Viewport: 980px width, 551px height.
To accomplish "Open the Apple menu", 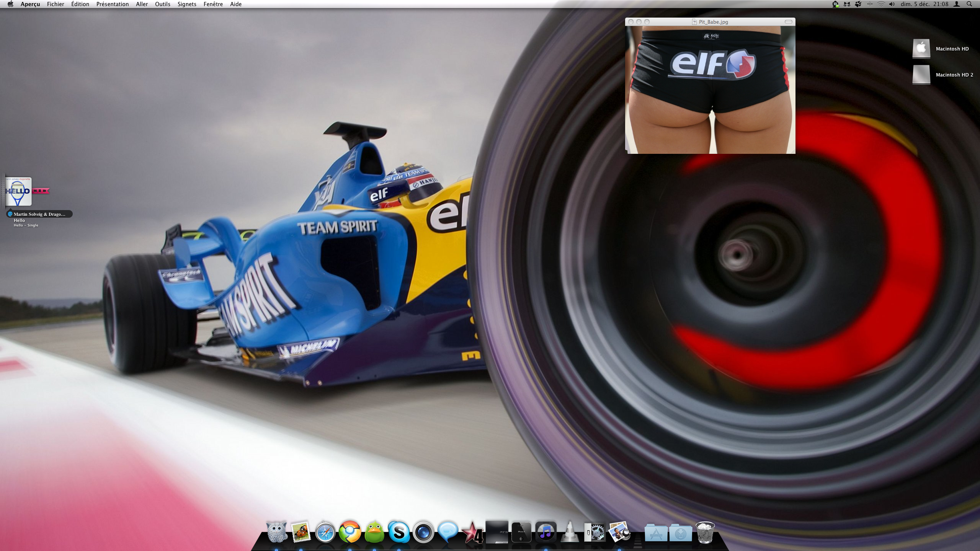I will click(10, 4).
